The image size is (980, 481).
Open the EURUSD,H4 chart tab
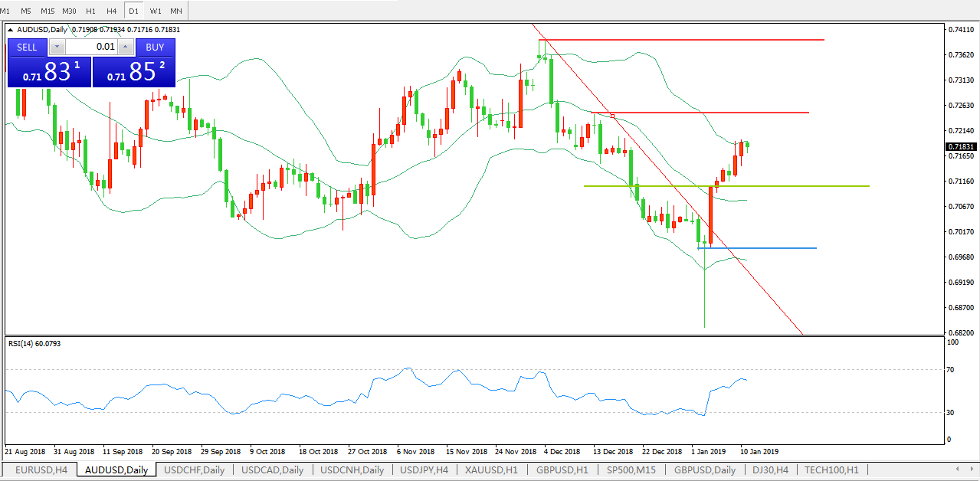(x=40, y=470)
